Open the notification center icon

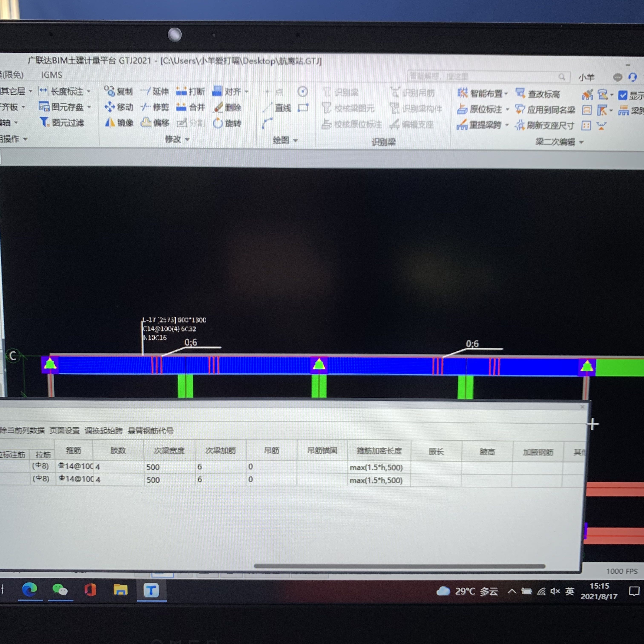click(634, 591)
